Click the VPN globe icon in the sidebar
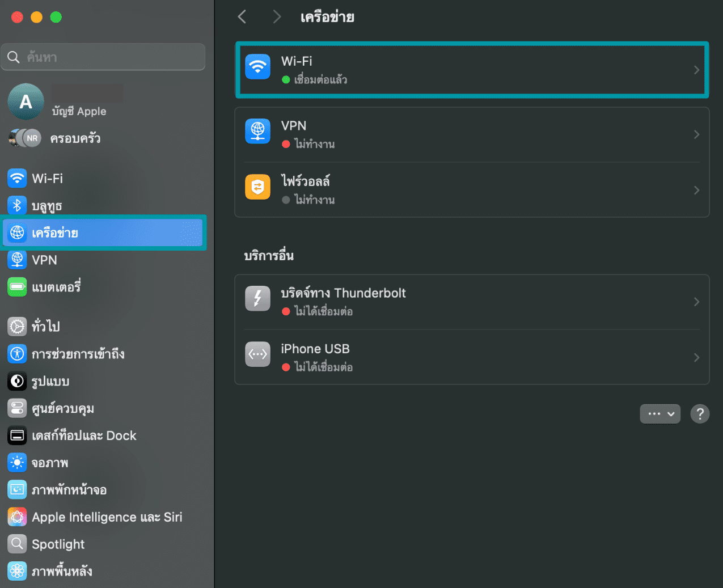Image resolution: width=723 pixels, height=588 pixels. coord(17,260)
